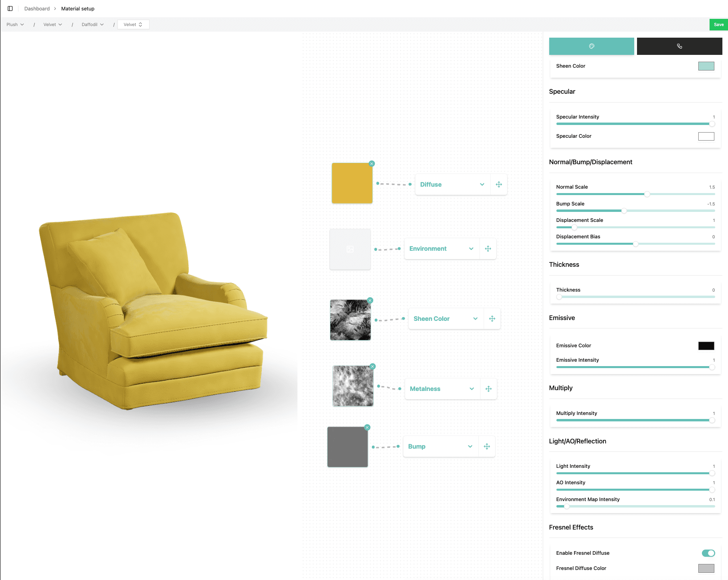Click the Normal Scale slider handle
This screenshot has height=580, width=728.
click(647, 194)
